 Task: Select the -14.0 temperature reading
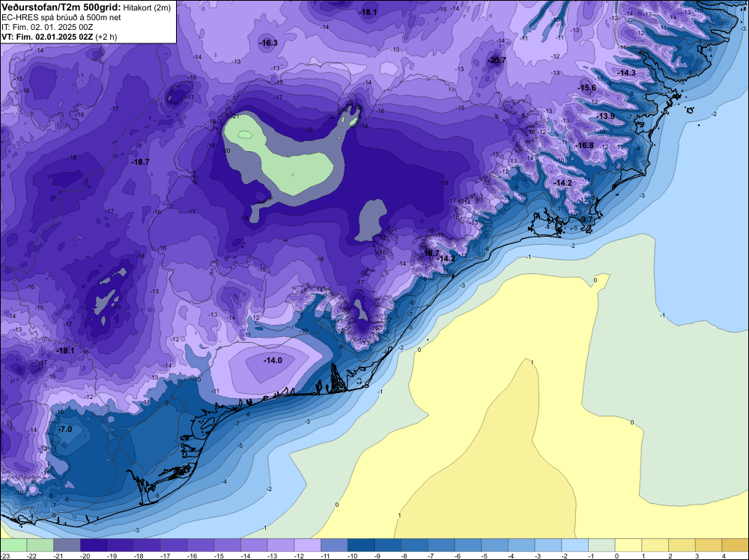click(273, 360)
